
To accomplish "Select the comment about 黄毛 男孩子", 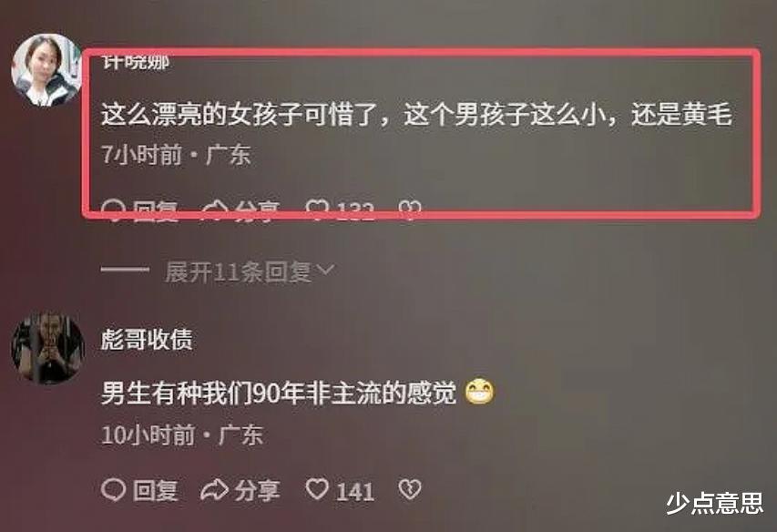I will (417, 115).
